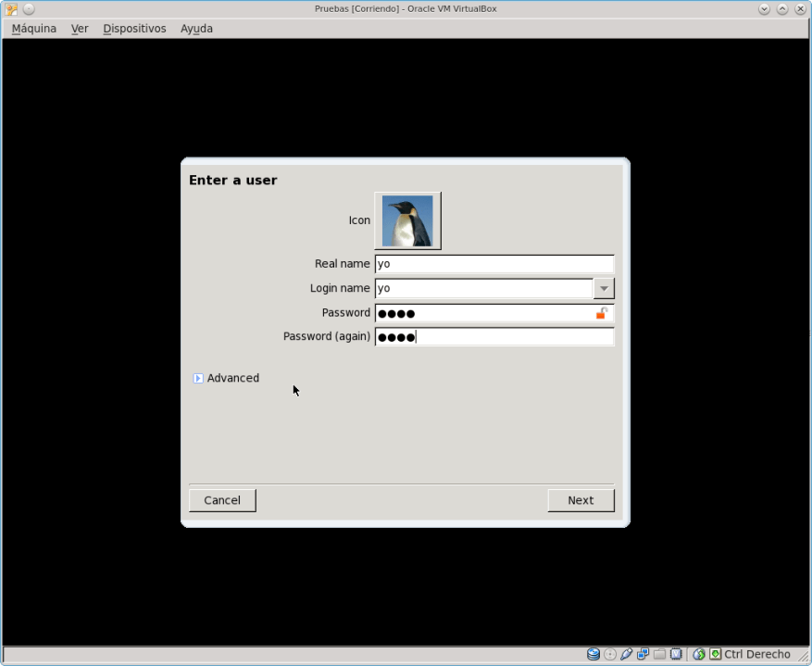This screenshot has width=812, height=666.
Task: Choose a user icon via penguin picture
Action: point(407,220)
